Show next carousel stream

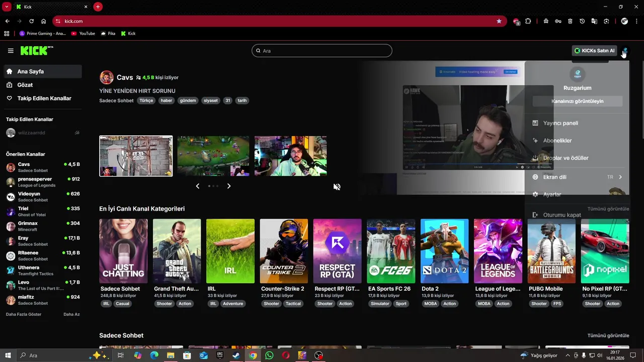tap(229, 186)
